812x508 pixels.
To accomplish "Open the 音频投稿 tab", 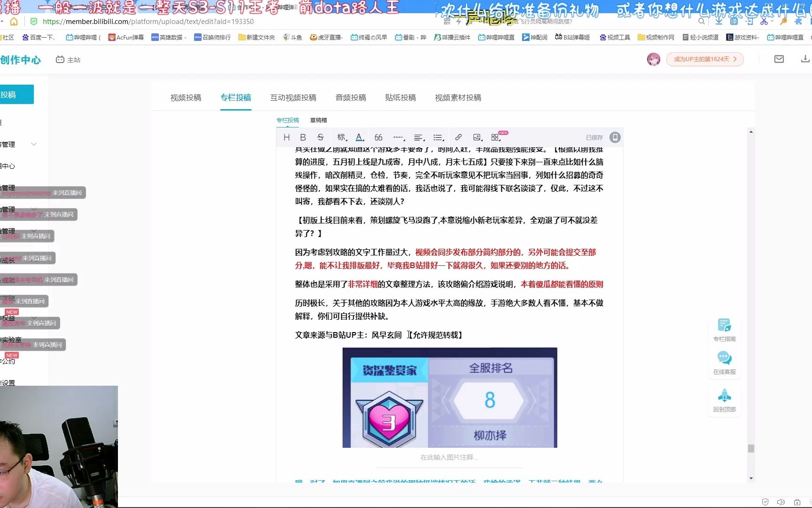I will 351,97.
